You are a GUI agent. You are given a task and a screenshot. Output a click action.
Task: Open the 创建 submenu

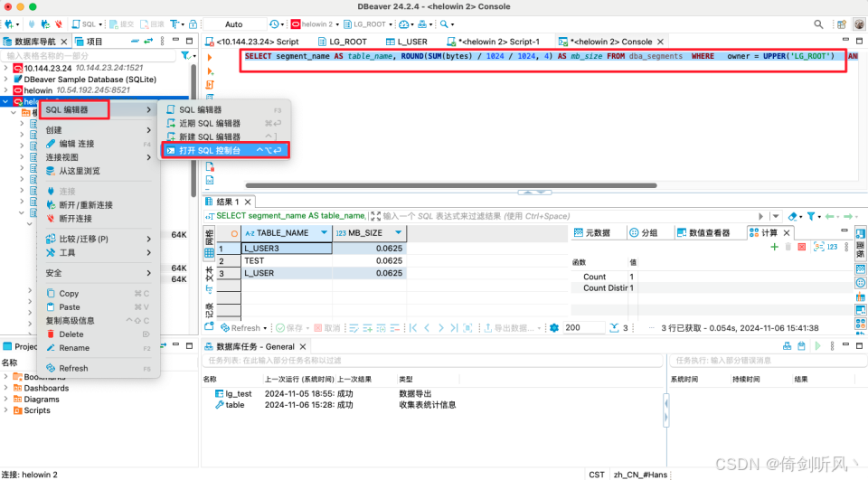click(98, 130)
